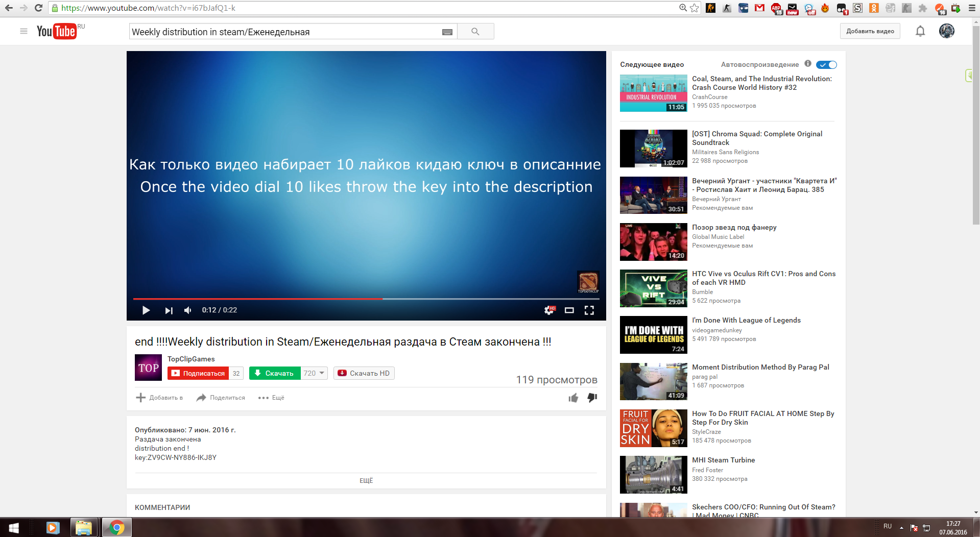The image size is (980, 537).
Task: Open the Позор звезд под фанеру thumbnail
Action: tap(654, 242)
